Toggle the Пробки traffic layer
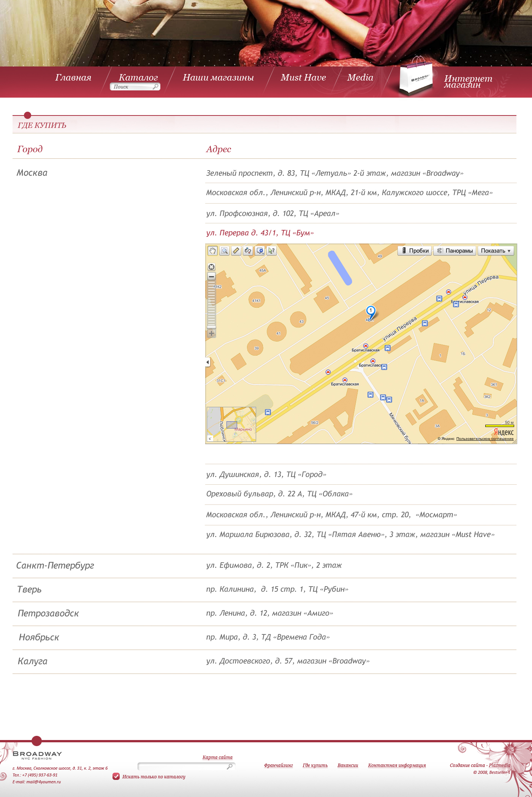 415,251
